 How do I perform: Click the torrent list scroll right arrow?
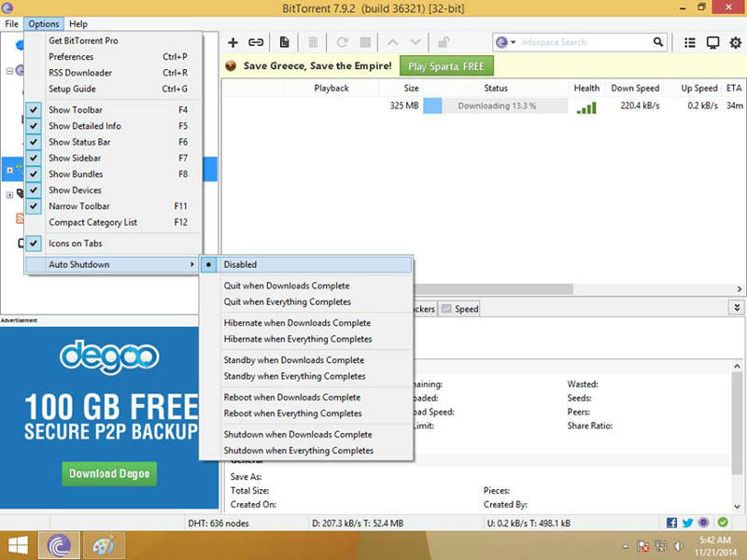(739, 289)
